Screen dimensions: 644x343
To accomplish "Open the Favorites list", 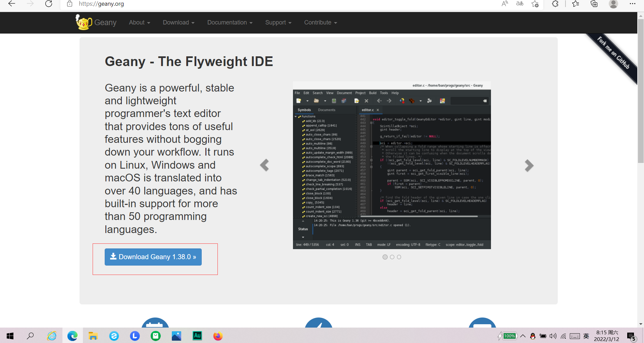I will click(x=576, y=4).
